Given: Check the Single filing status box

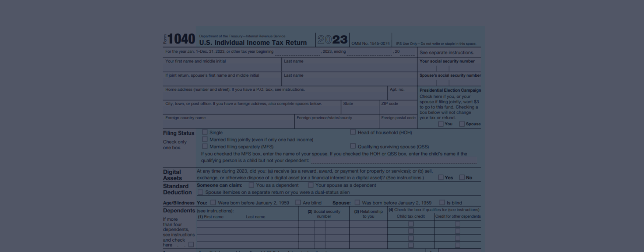Looking at the screenshot, I should pyautogui.click(x=205, y=132).
